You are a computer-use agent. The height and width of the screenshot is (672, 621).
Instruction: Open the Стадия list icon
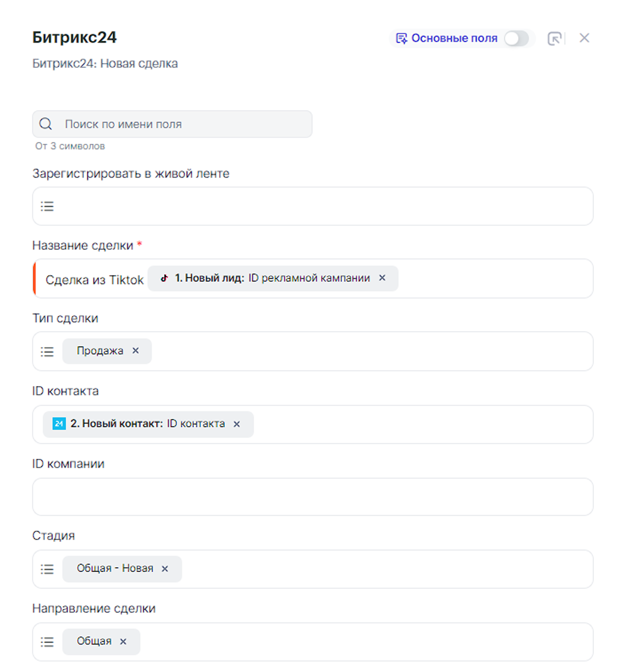pos(47,569)
